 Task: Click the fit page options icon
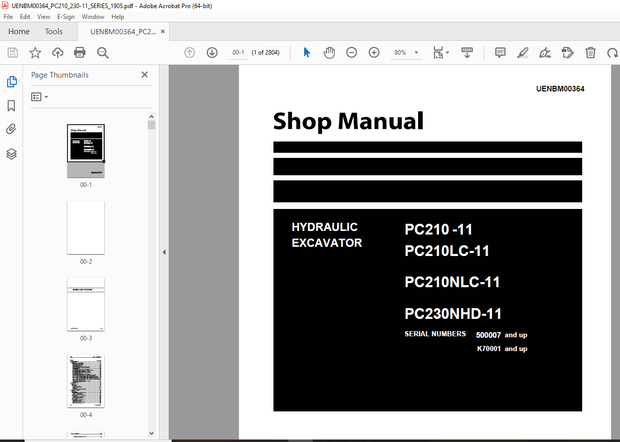(x=438, y=53)
